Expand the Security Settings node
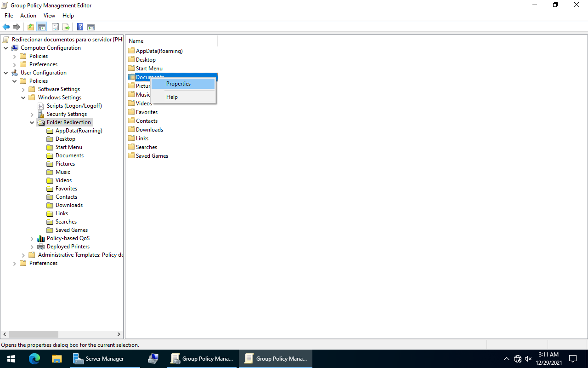Screen dimensions: 588x368 32,115
